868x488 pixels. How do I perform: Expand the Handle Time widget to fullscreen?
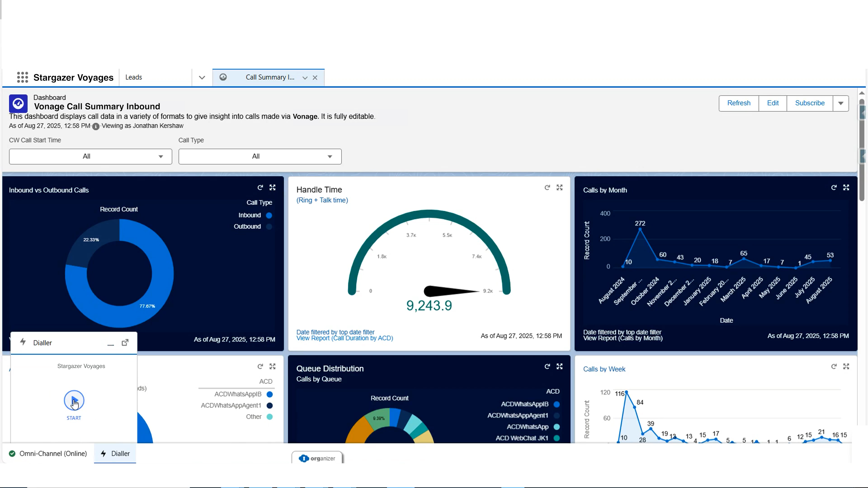pos(559,188)
